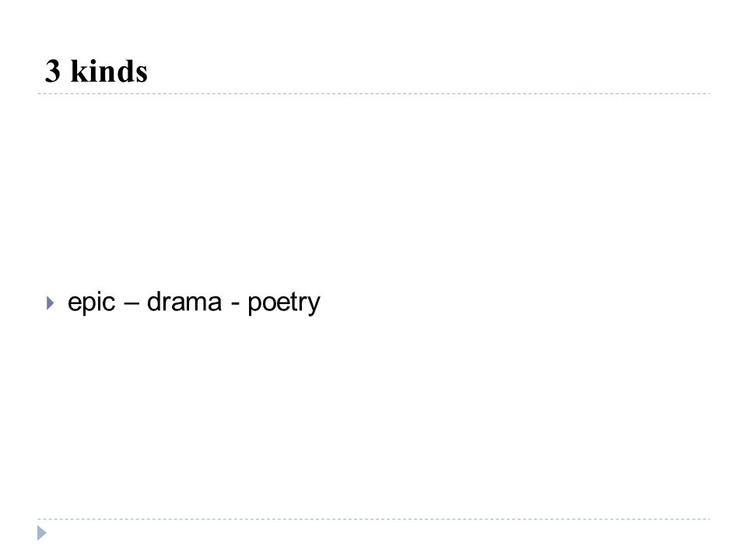Select the word "poetry" in the bullet

[x=284, y=303]
